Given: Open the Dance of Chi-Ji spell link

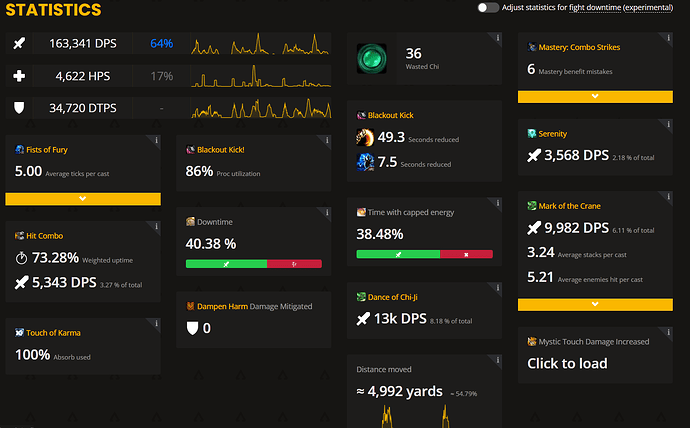Looking at the screenshot, I should pyautogui.click(x=393, y=297).
